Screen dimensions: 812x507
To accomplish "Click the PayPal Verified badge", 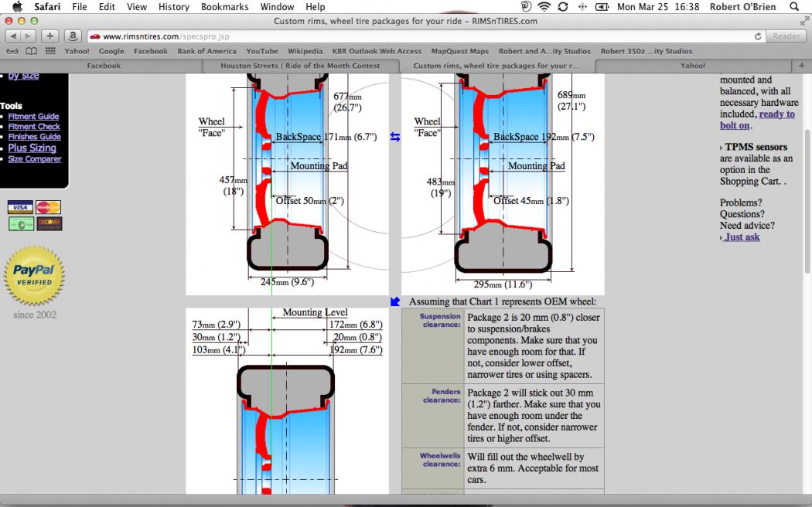I will pos(34,277).
